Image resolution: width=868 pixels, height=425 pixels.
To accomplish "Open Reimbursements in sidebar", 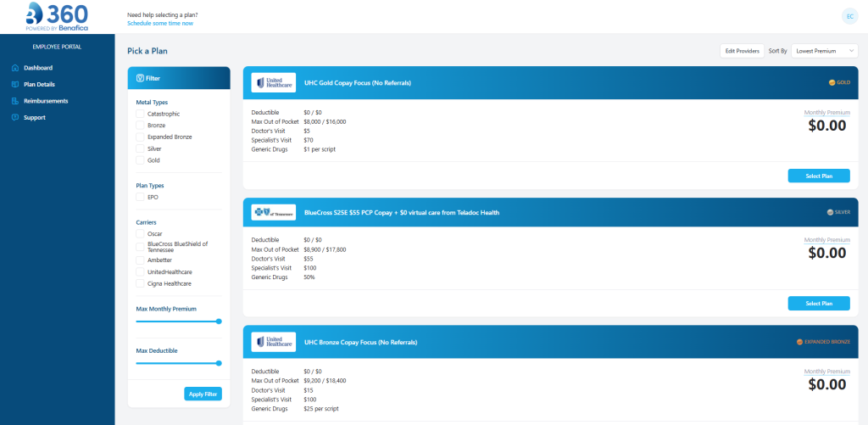I will pos(46,101).
